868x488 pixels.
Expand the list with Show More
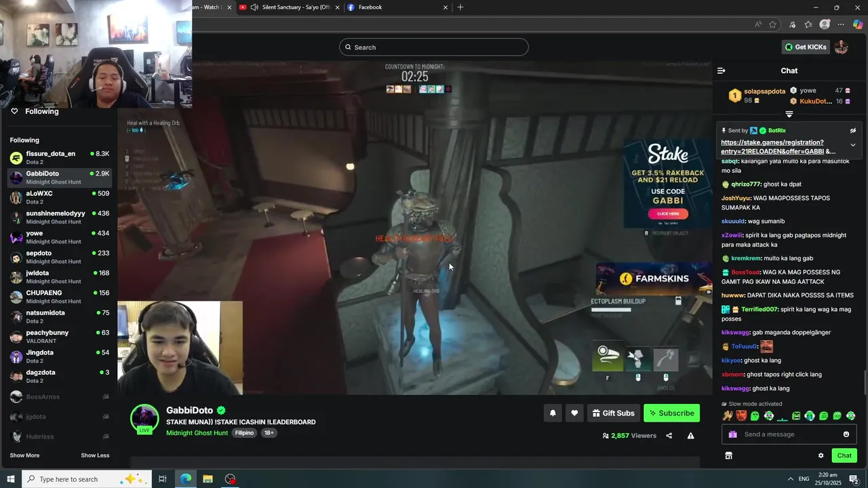tap(24, 455)
